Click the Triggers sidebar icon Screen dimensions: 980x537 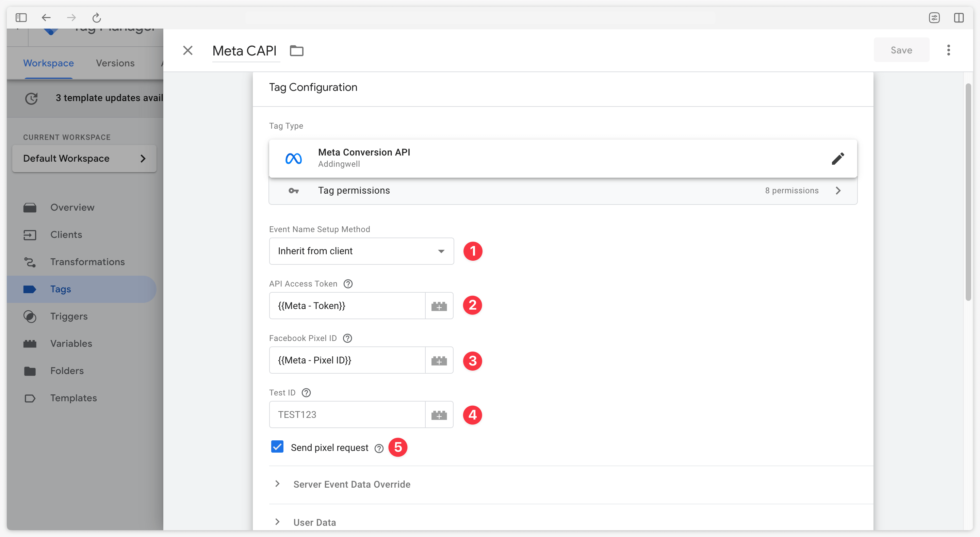pyautogui.click(x=30, y=316)
